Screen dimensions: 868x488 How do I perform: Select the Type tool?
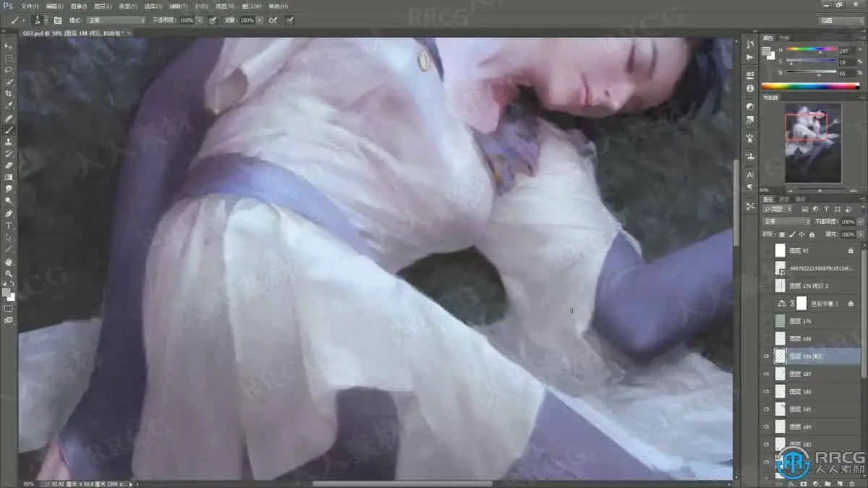pos(9,226)
